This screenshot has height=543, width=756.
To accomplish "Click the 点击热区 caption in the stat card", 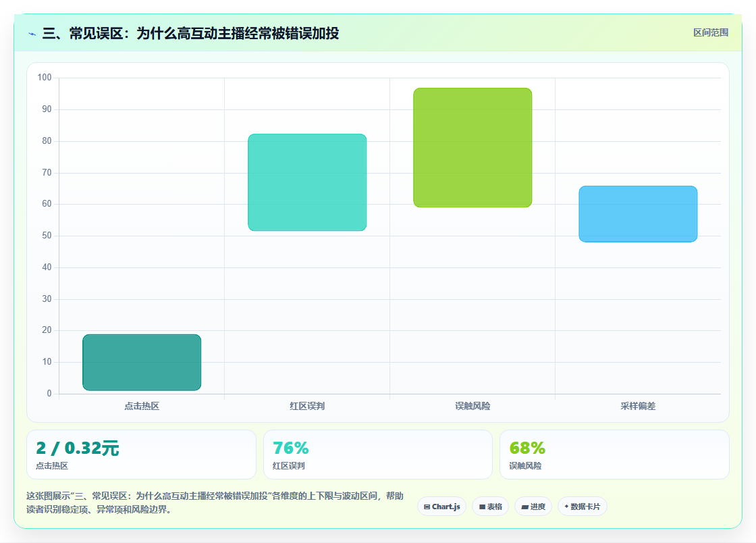I will point(52,466).
